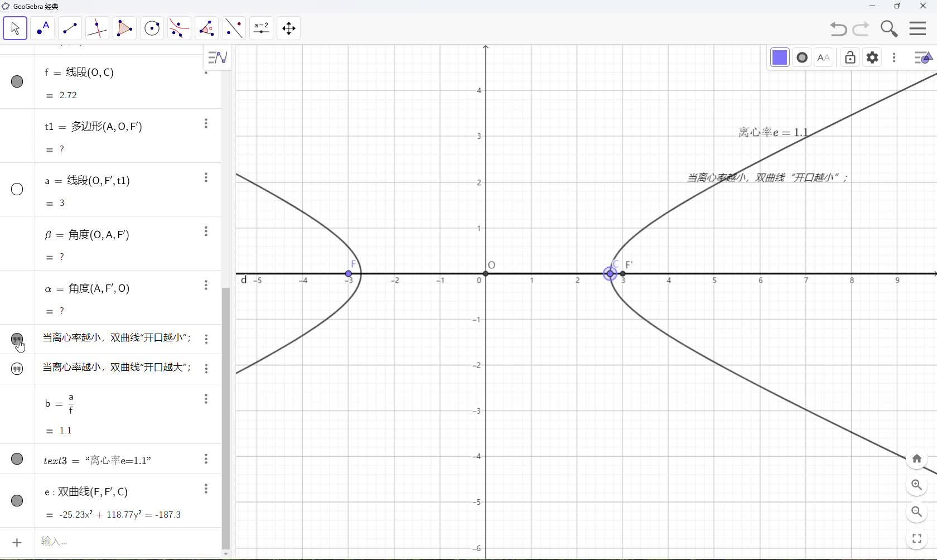The height and width of the screenshot is (560, 937).
Task: Toggle visibility of the '开口越大' text
Action: coord(17,369)
